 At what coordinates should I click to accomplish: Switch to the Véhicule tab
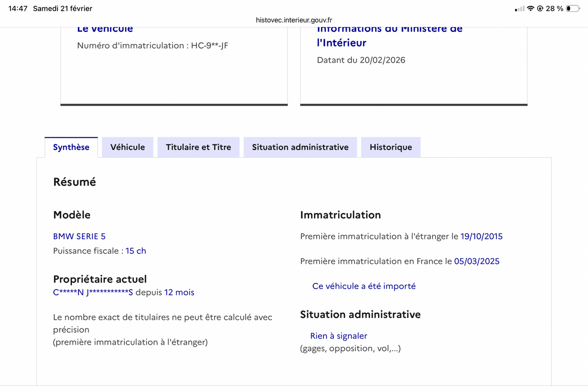pyautogui.click(x=127, y=147)
